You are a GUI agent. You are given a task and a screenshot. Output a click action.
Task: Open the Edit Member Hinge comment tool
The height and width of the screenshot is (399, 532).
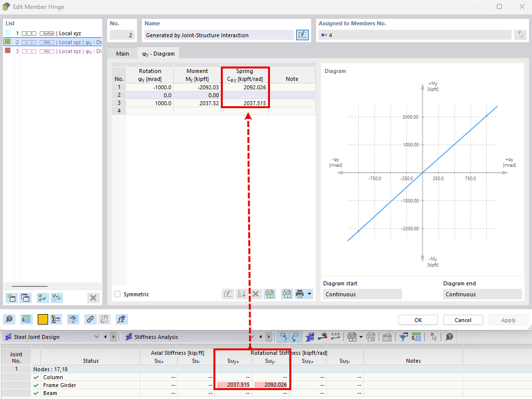pyautogui.click(x=8, y=319)
